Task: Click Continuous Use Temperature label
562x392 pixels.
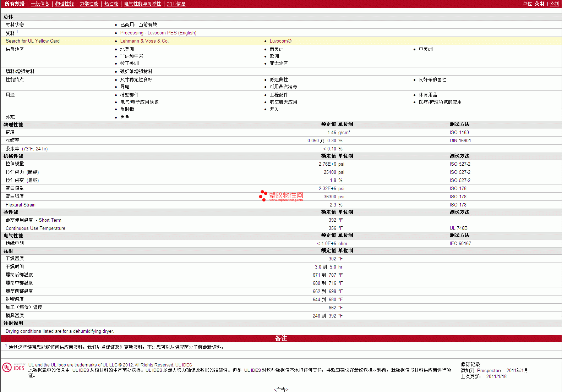Action: coord(36,228)
